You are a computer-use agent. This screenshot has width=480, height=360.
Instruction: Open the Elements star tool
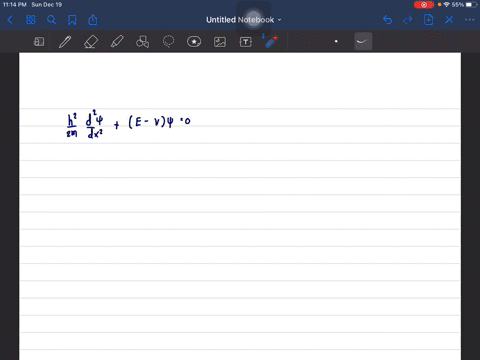tap(194, 42)
